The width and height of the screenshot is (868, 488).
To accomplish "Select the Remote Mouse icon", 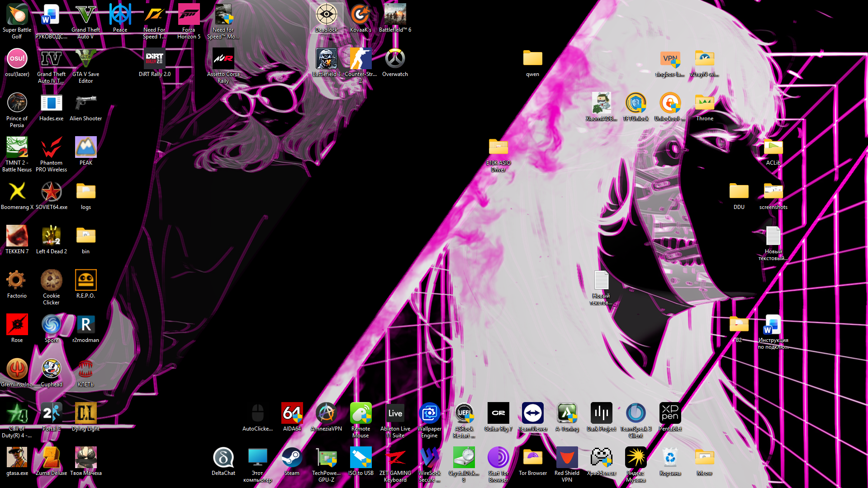I will click(x=361, y=420).
